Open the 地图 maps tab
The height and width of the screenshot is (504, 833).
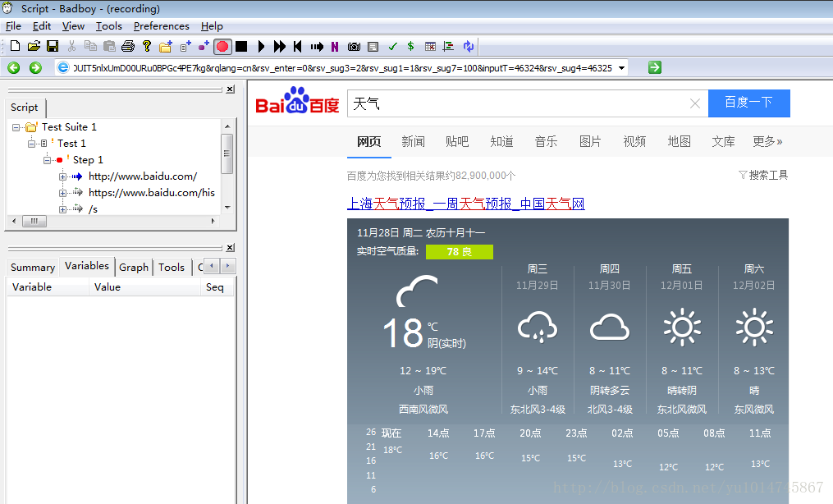point(679,141)
